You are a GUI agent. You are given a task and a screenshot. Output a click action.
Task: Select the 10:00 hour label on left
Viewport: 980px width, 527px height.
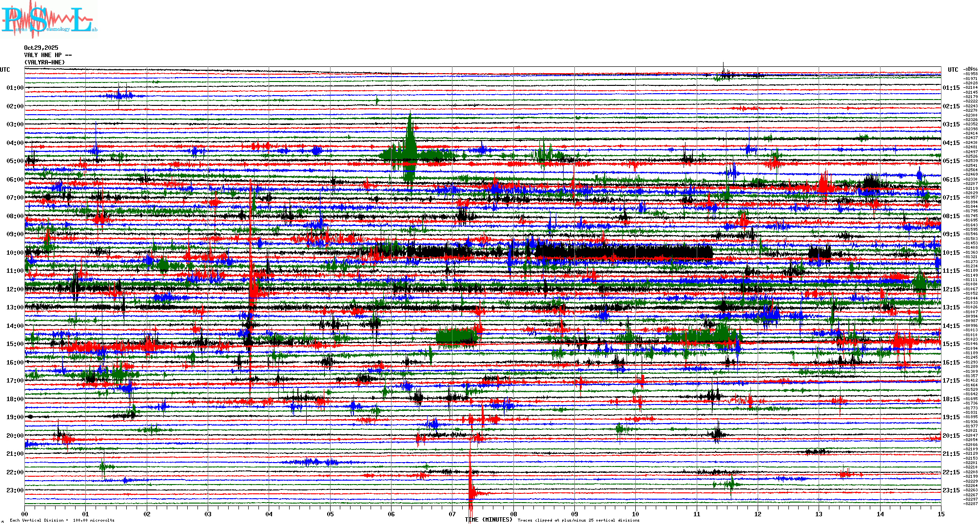[15, 253]
